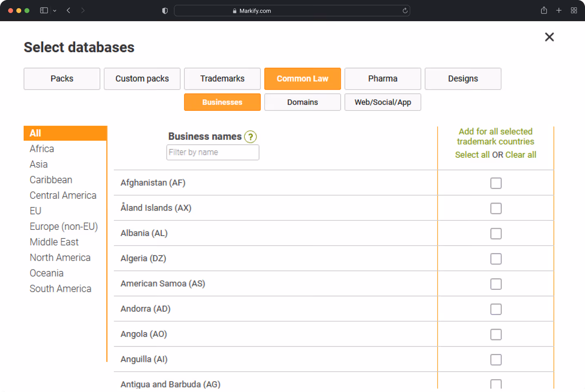
Task: Open a new browser tab
Action: click(x=559, y=11)
